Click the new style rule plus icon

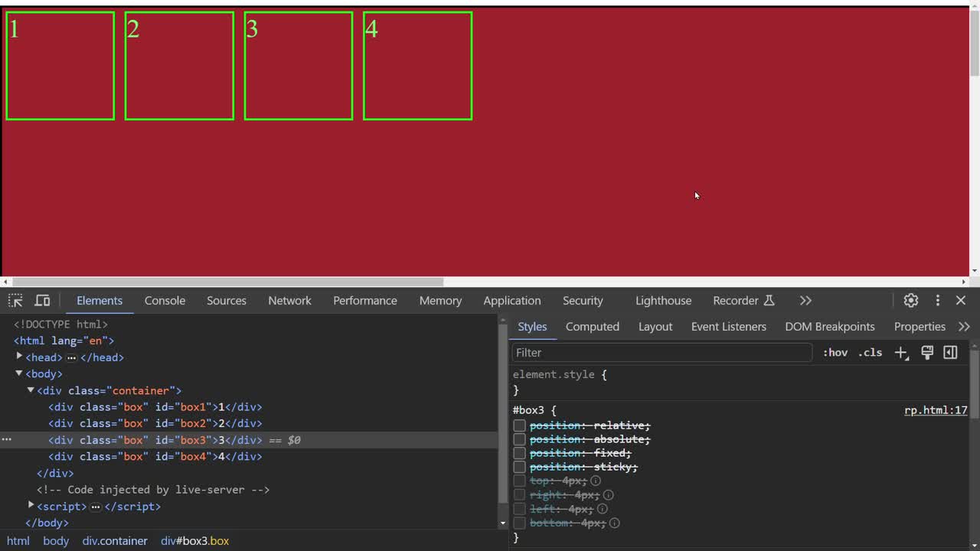(901, 353)
